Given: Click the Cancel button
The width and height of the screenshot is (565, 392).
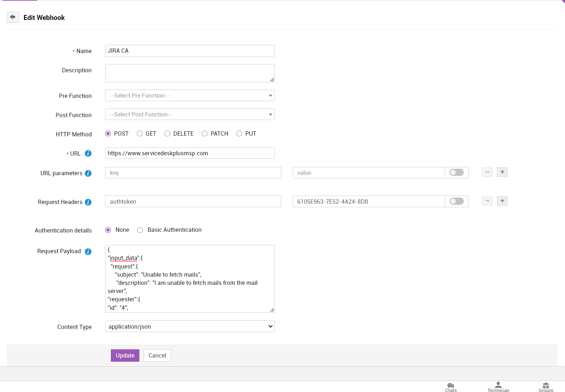Looking at the screenshot, I should [157, 356].
